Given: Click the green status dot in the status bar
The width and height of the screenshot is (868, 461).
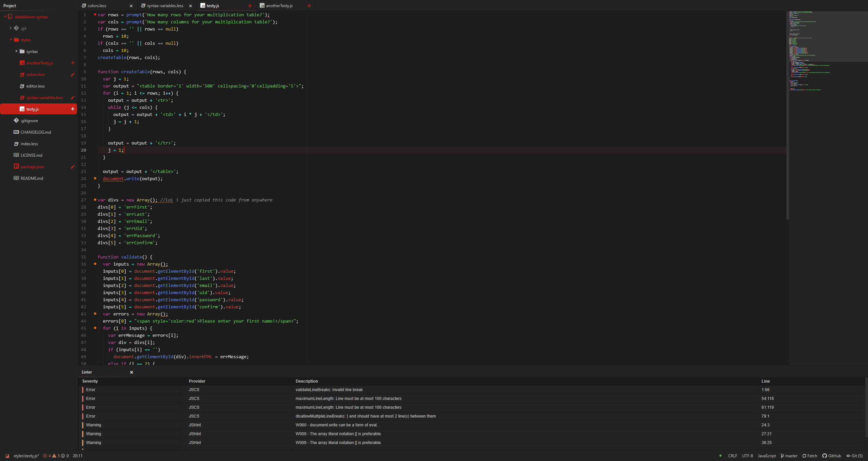Looking at the screenshot, I should [x=721, y=456].
